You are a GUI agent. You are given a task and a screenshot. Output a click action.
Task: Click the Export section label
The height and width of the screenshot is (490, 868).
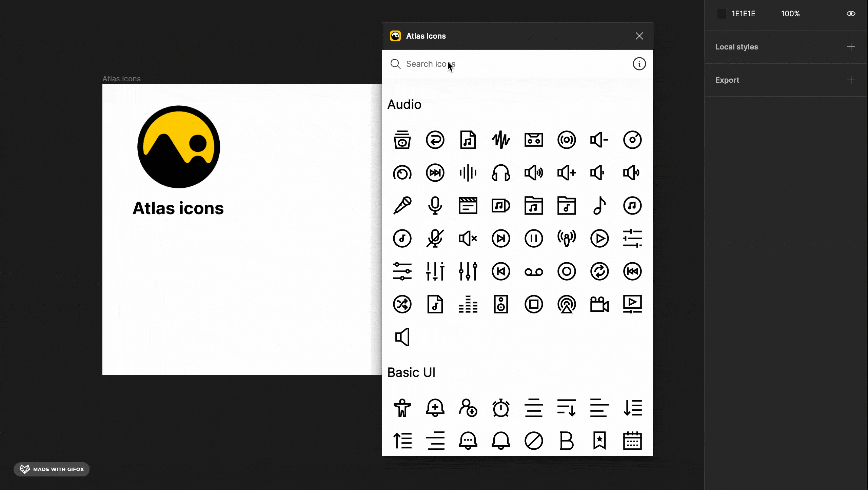coord(727,80)
